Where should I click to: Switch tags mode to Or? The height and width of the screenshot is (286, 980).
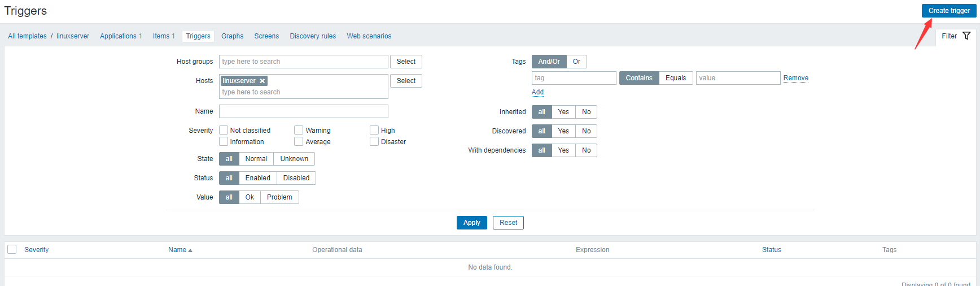[x=576, y=62]
